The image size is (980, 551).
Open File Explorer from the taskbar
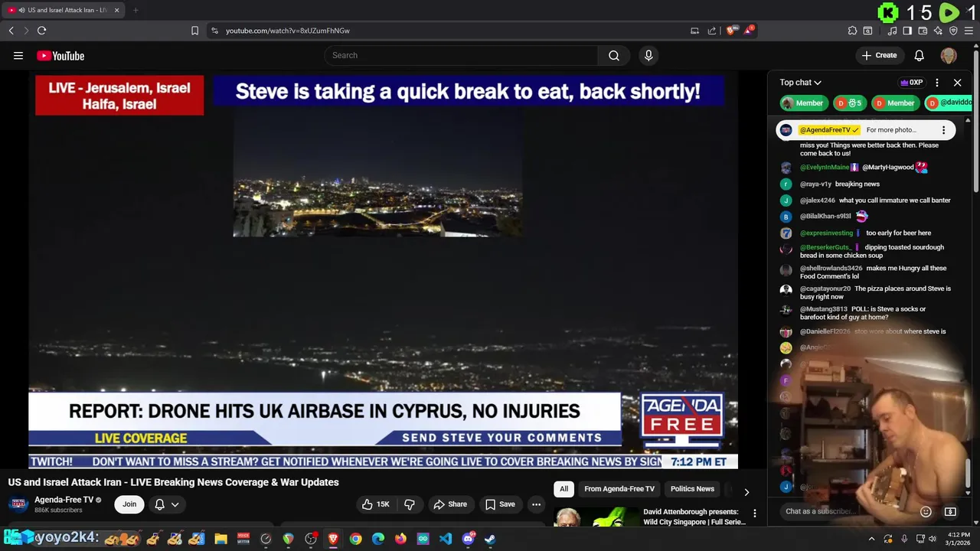(220, 539)
